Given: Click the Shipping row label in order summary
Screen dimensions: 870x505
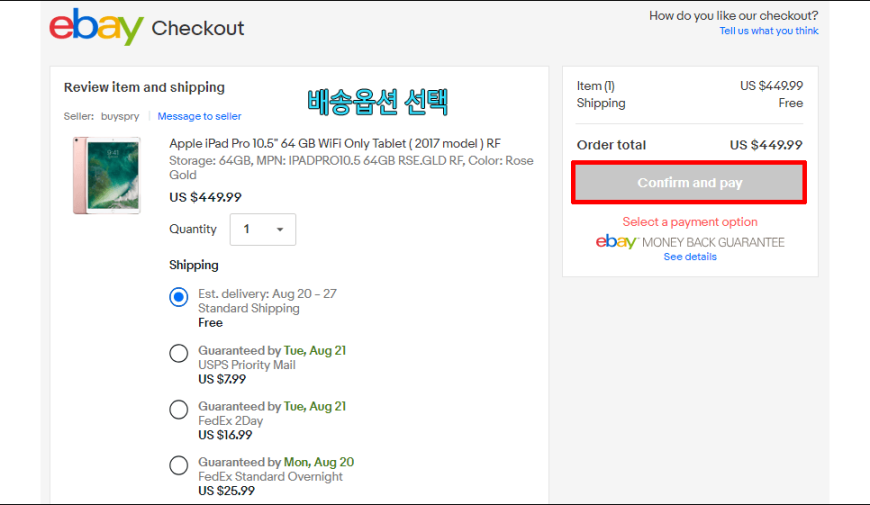Looking at the screenshot, I should [x=601, y=103].
